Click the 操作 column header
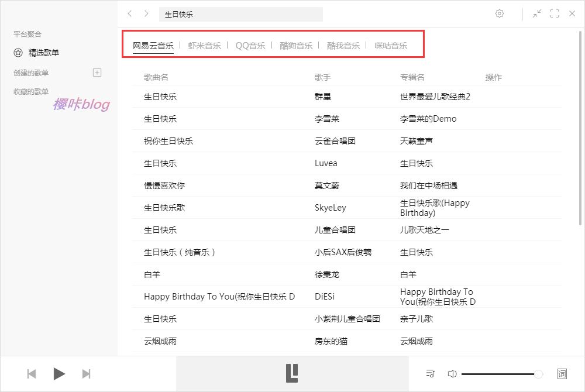This screenshot has height=392, width=585. click(x=494, y=77)
